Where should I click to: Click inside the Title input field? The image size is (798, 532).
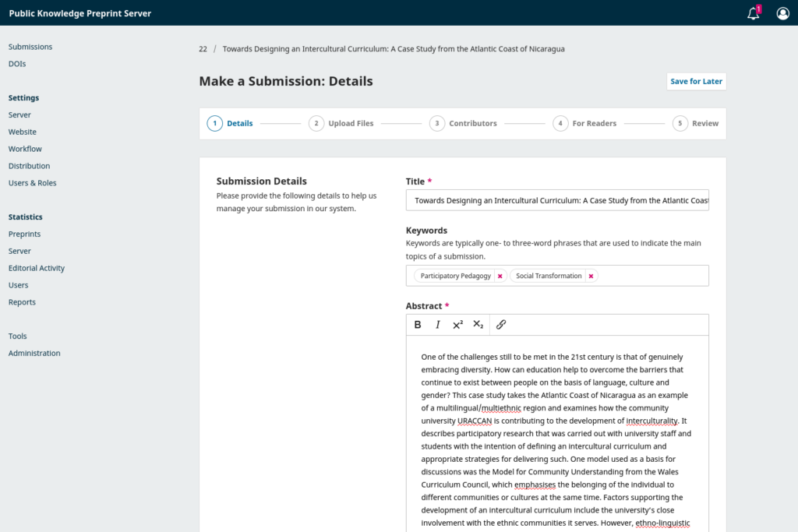(x=556, y=200)
